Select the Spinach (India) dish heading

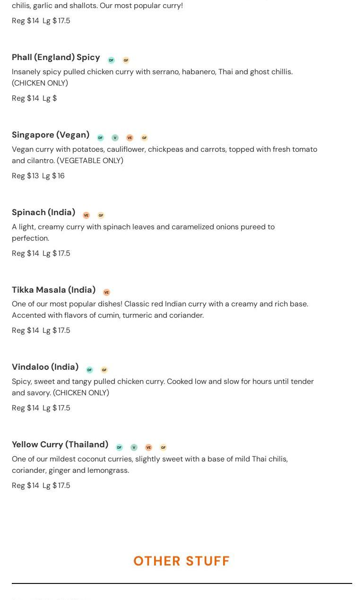tap(43, 212)
